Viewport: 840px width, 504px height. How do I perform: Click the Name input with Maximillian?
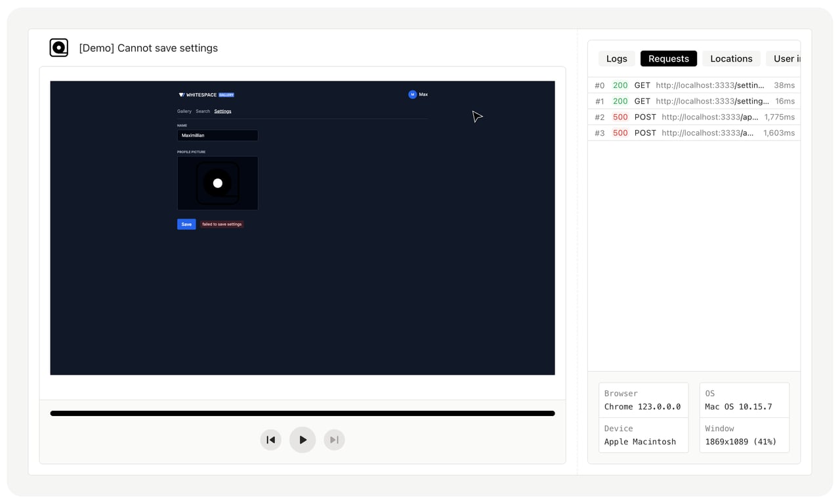217,135
